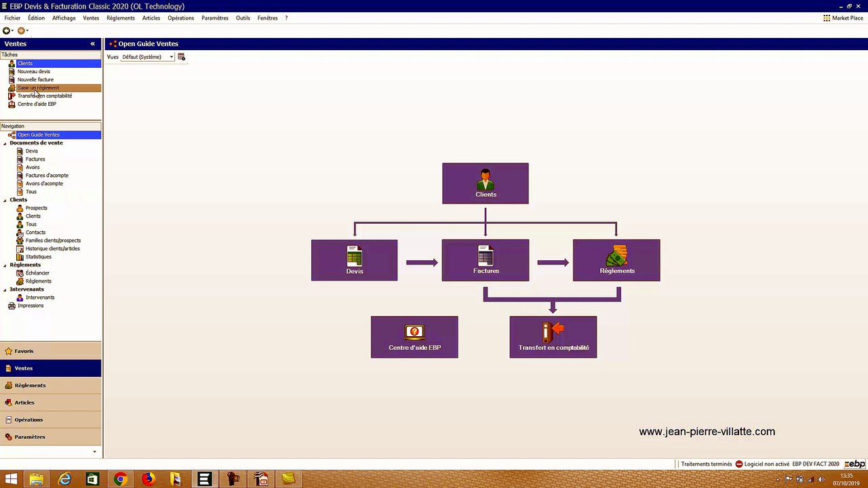Open the Fichier menu
Screen dimensions: 868x488
click(12, 18)
